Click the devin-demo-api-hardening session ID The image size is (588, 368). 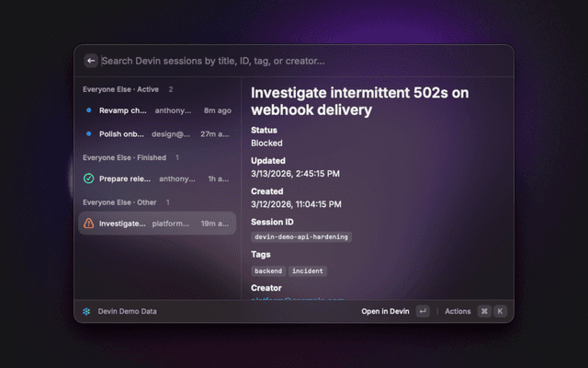coord(301,236)
